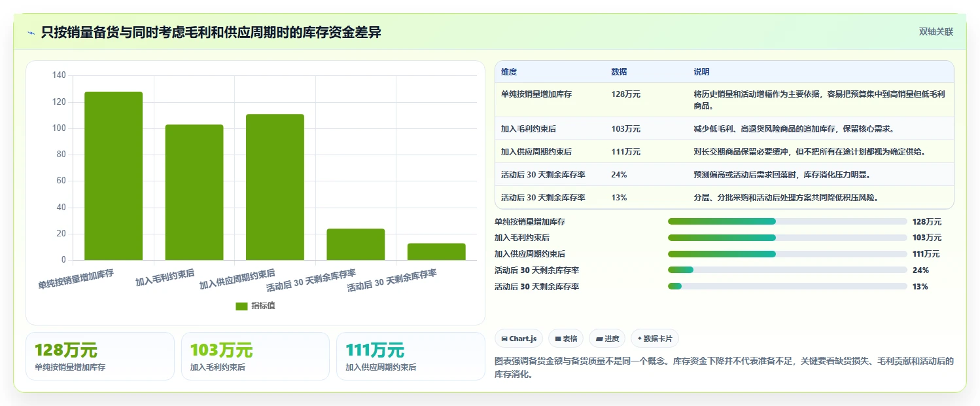Viewport: 980px width, 406px height.
Task: Click the tallest chart bar for 单纯按销量增加库存
Action: click(x=113, y=176)
